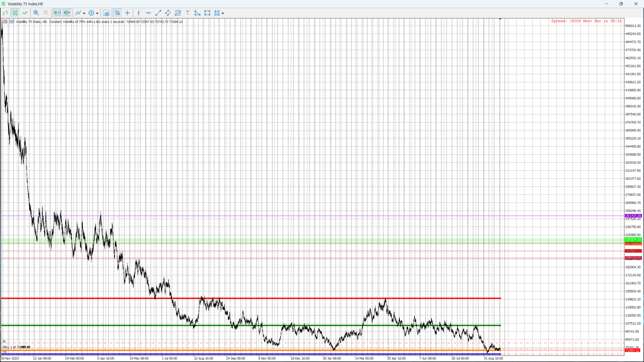This screenshot has height=362, width=644.
Task: Draw a vertical line
Action: [x=139, y=13]
